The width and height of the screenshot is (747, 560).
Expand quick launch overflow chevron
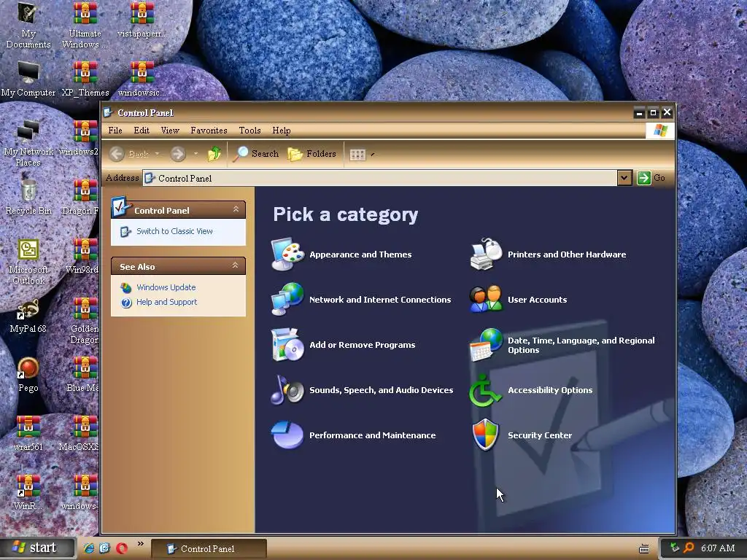click(141, 543)
